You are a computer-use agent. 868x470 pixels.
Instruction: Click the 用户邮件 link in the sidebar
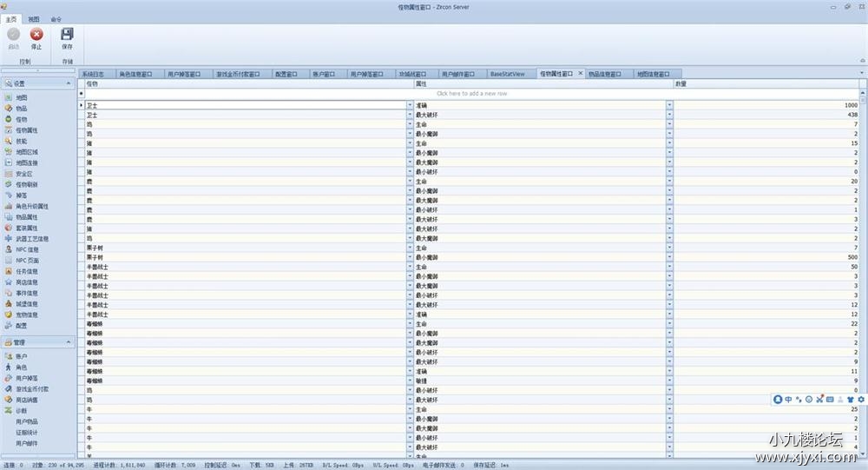(x=26, y=443)
